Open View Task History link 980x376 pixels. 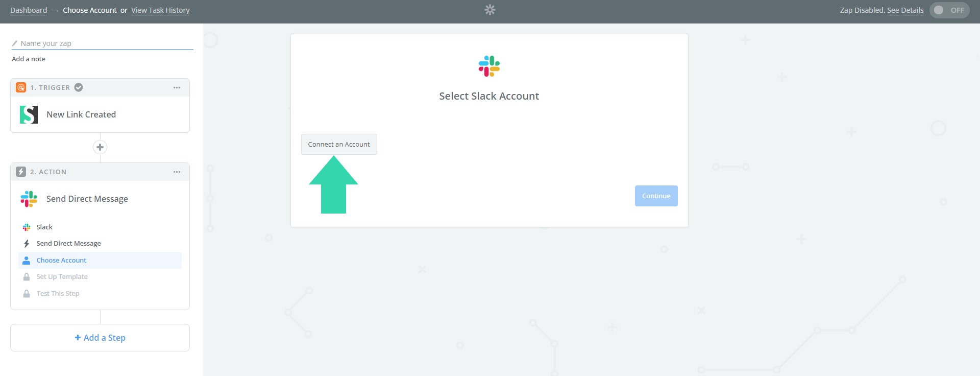click(x=160, y=10)
